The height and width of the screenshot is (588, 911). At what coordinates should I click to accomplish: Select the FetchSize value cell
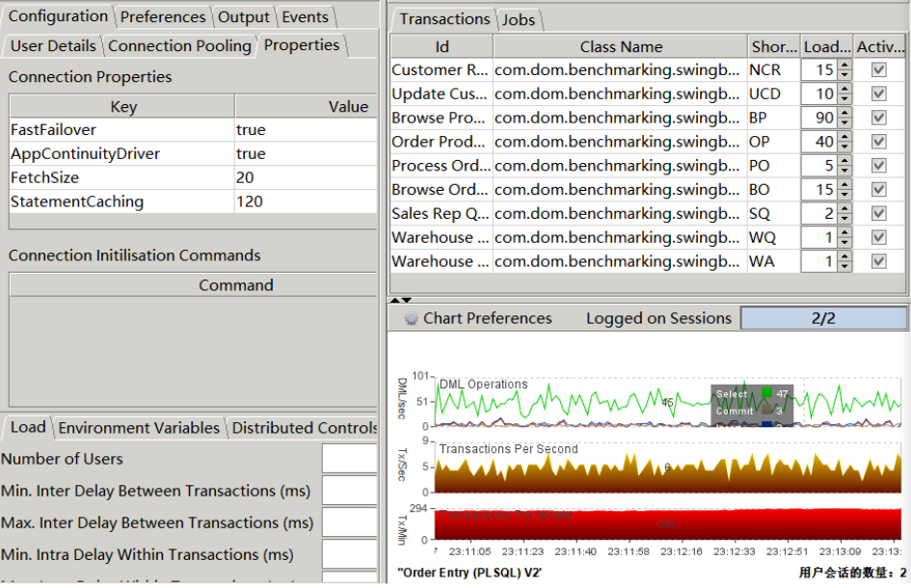[x=305, y=177]
